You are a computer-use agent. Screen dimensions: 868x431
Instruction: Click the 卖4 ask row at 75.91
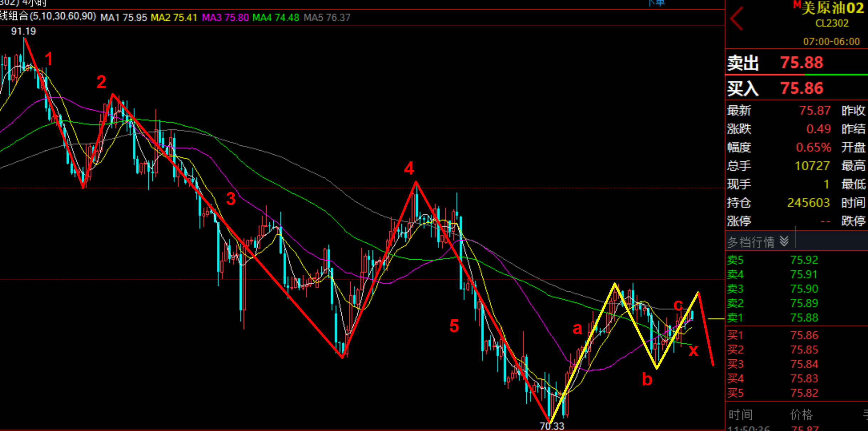(772, 275)
